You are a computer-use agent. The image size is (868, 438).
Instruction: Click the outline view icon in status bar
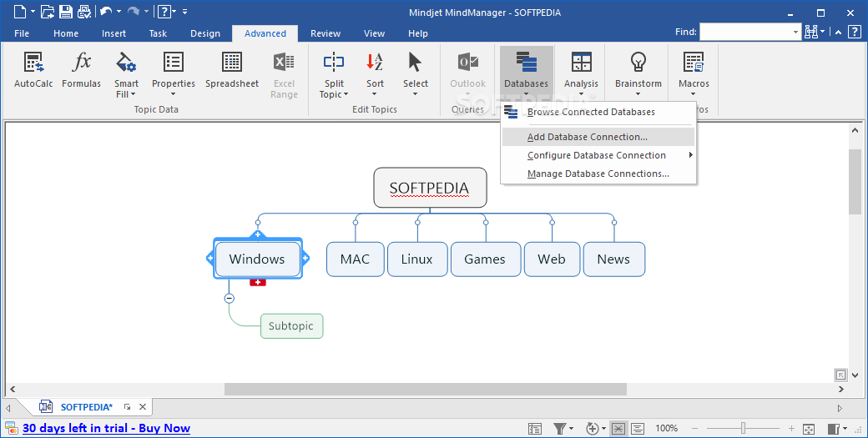535,429
